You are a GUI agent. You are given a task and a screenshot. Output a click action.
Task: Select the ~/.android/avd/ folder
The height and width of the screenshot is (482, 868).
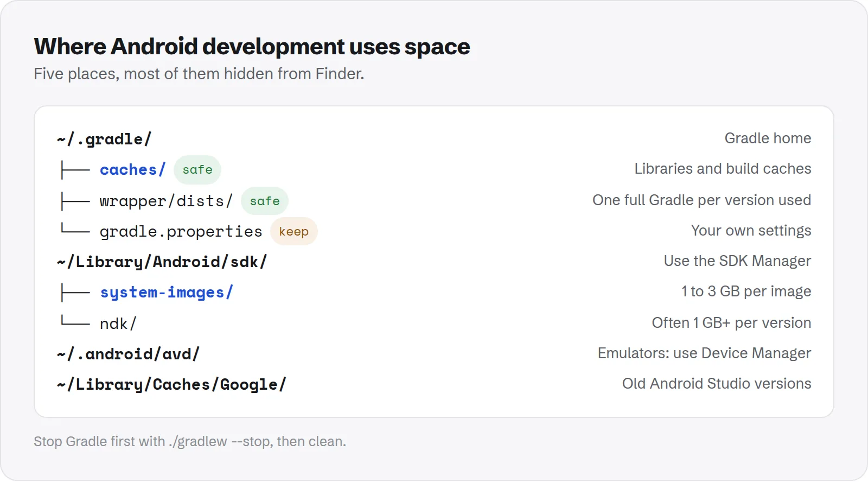pos(128,354)
